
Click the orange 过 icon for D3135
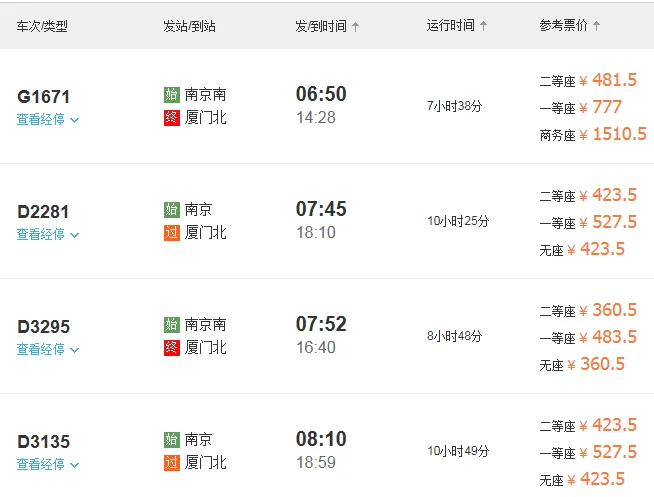171,463
